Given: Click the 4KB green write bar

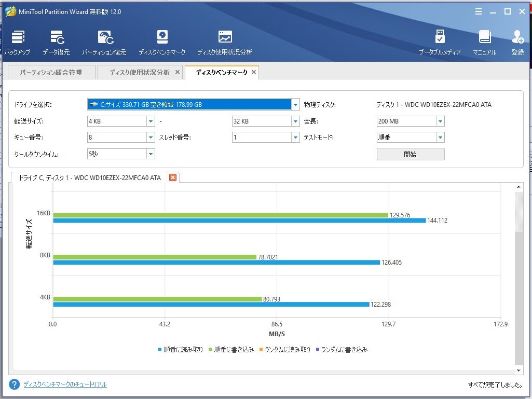Looking at the screenshot, I should (157, 299).
